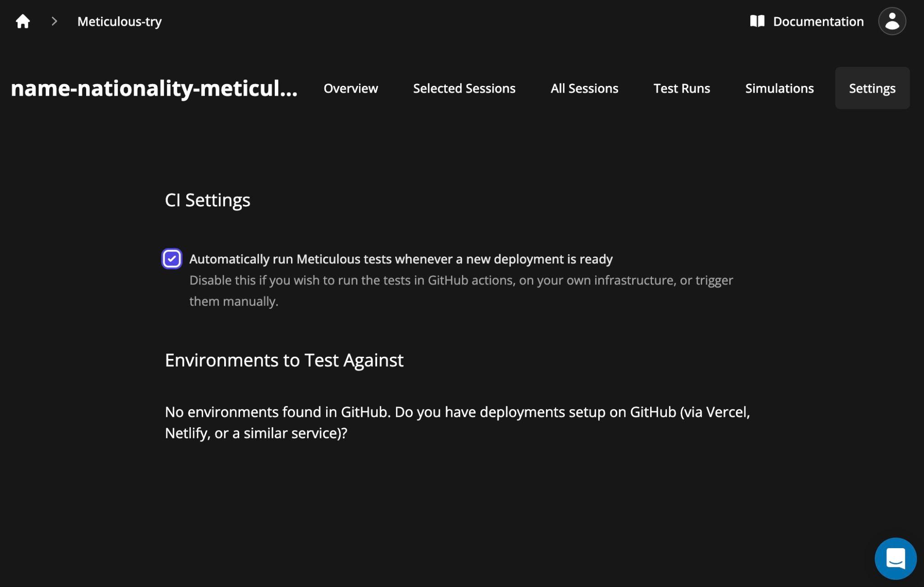Screen dimensions: 924x587
Task: Open the chat support widget
Action: pos(895,559)
